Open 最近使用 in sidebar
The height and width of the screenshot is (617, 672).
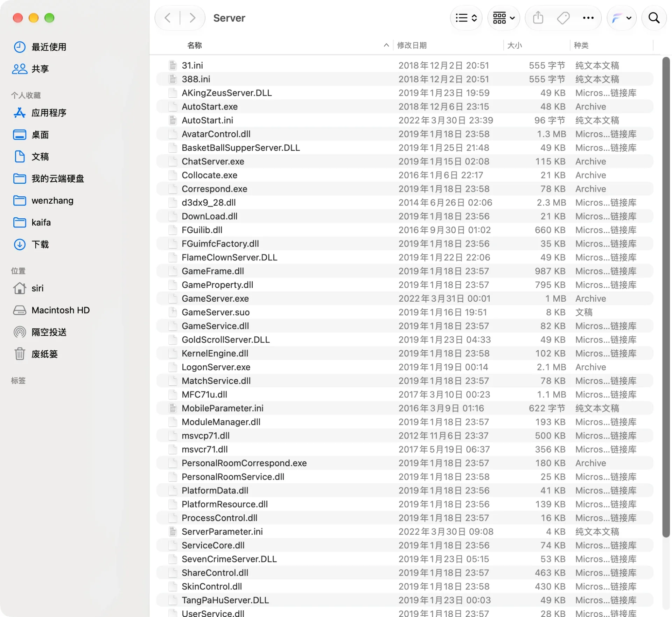pyautogui.click(x=40, y=47)
